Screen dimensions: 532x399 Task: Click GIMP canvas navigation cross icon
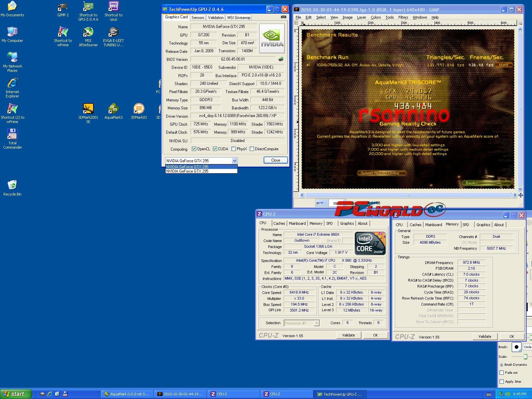click(x=520, y=195)
